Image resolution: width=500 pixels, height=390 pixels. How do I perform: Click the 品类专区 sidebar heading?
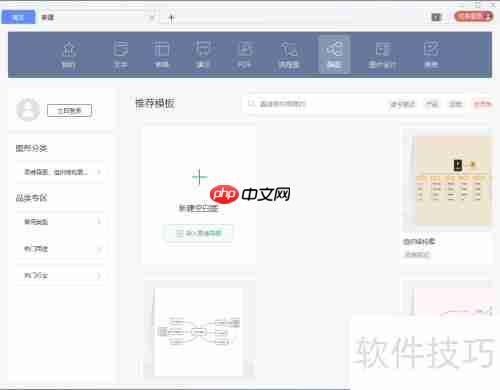[x=32, y=198]
